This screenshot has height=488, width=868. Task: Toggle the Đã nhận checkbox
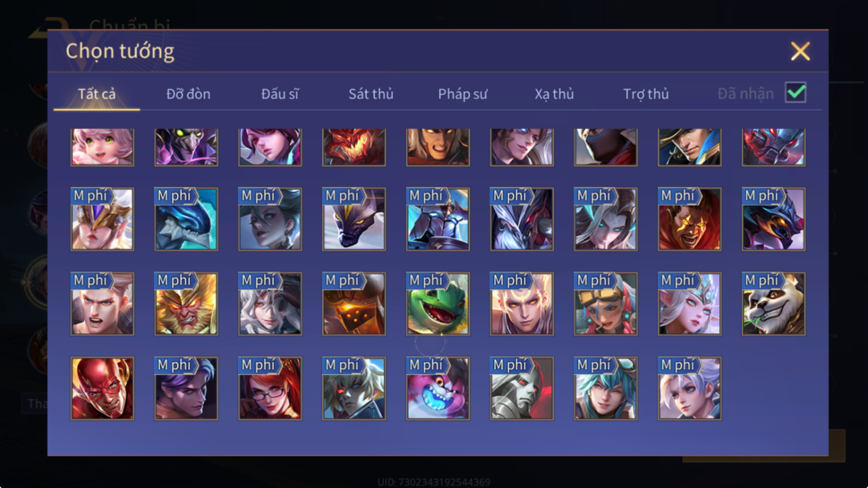(x=796, y=93)
